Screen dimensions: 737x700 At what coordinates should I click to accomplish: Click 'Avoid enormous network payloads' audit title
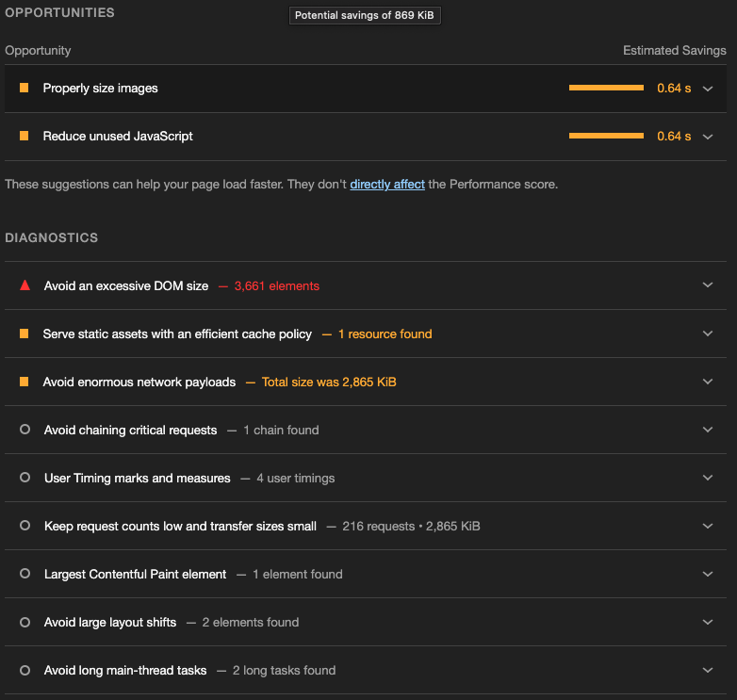point(139,382)
